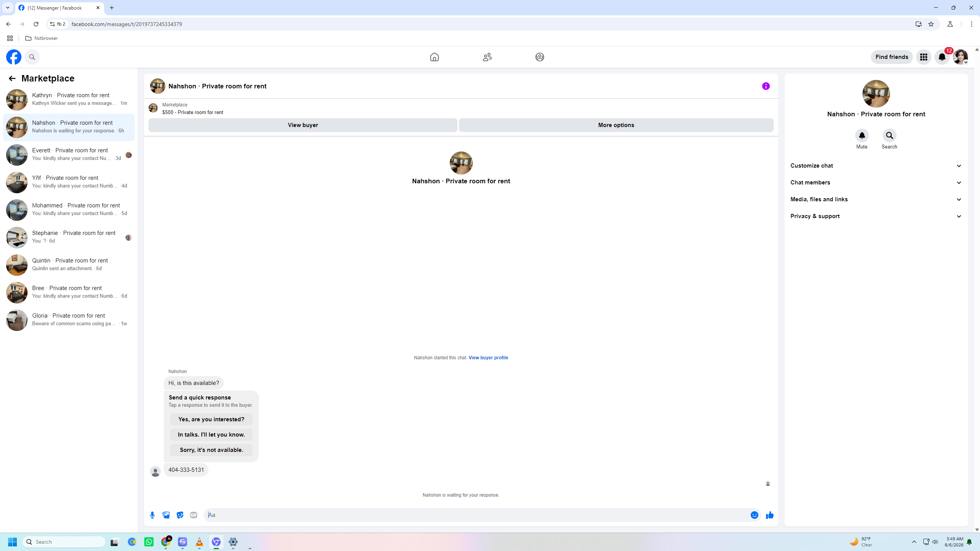
Task: Open Settings gear in the taskbar
Action: coord(233,542)
